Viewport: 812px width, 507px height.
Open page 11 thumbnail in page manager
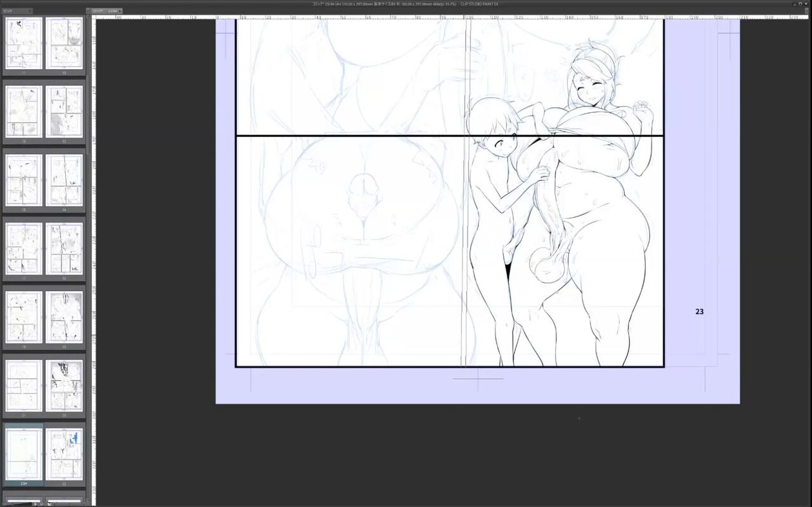pyautogui.click(x=24, y=43)
